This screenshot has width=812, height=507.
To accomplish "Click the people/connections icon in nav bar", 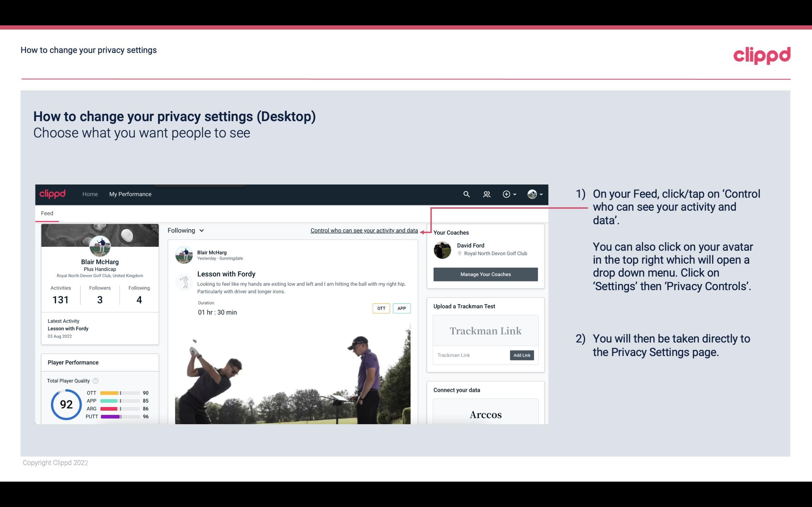I will 487,194.
